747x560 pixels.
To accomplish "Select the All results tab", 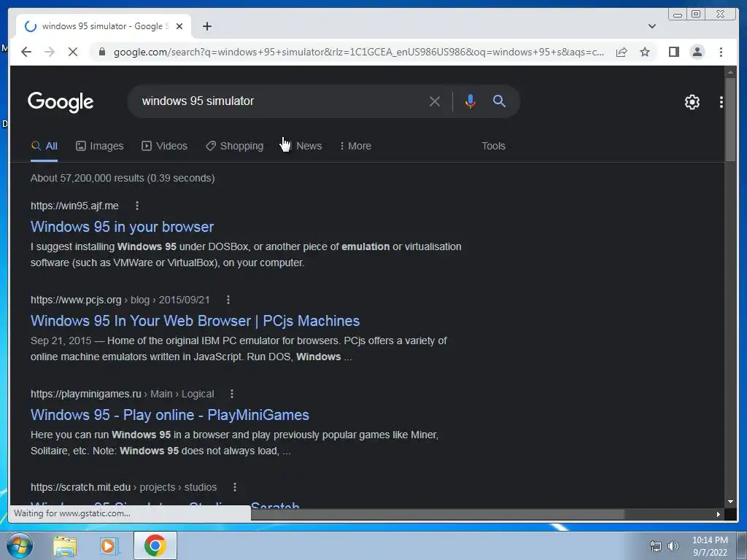I will click(44, 146).
